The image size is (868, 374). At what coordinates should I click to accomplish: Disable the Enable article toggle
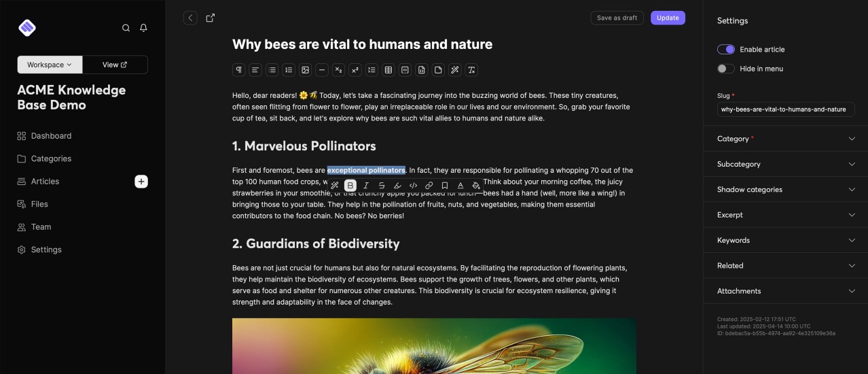[x=725, y=50]
